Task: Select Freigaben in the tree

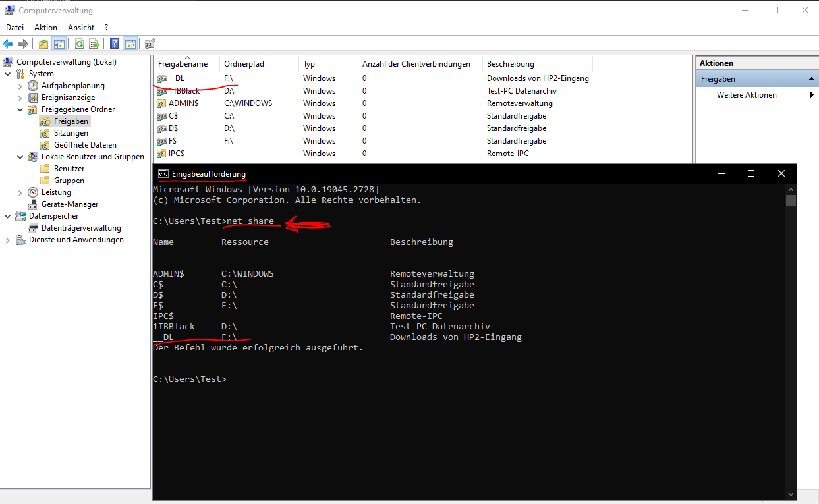Action: click(71, 121)
